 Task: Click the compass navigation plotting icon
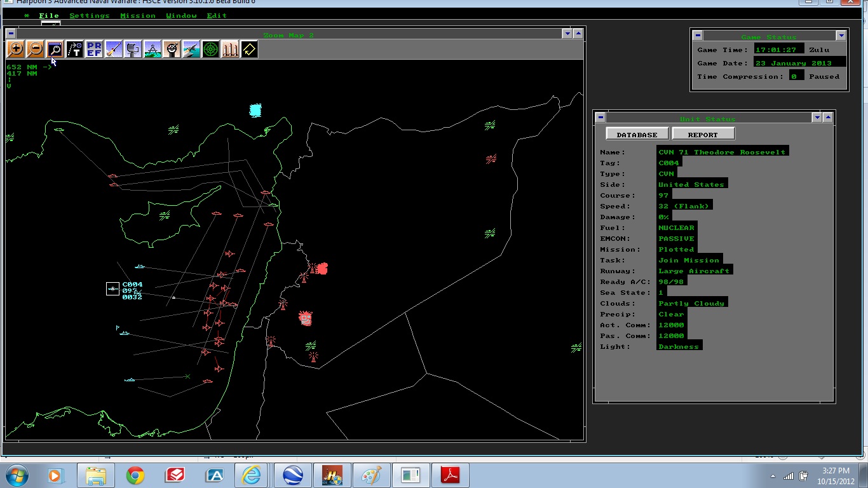(x=153, y=50)
